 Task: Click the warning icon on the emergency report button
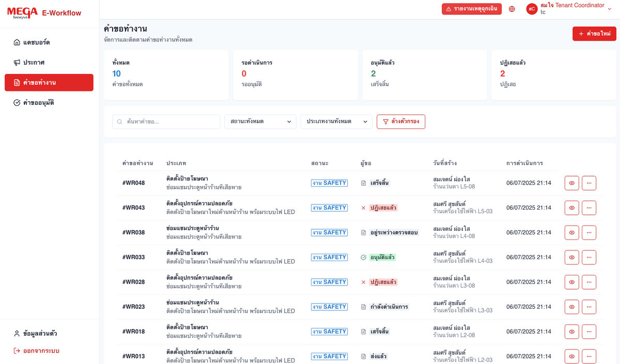coord(447,9)
